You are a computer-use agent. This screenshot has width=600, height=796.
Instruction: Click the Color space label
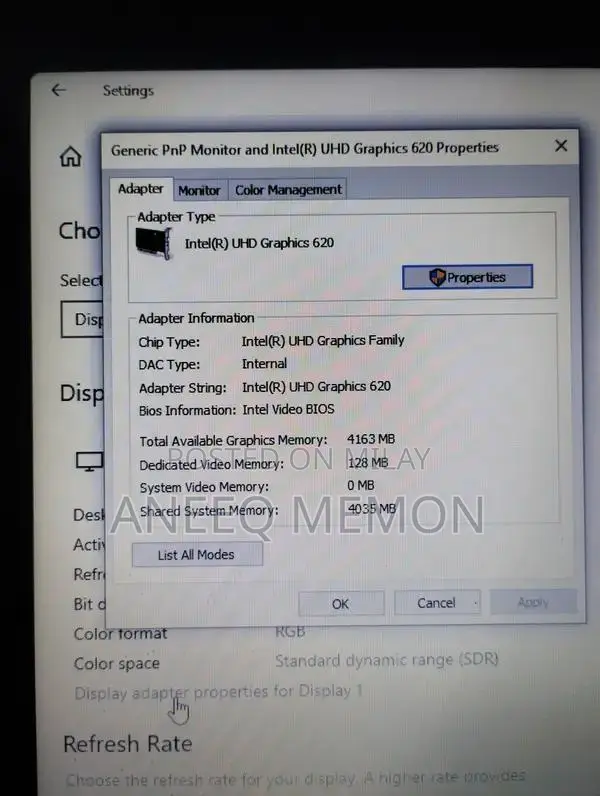coord(117,664)
